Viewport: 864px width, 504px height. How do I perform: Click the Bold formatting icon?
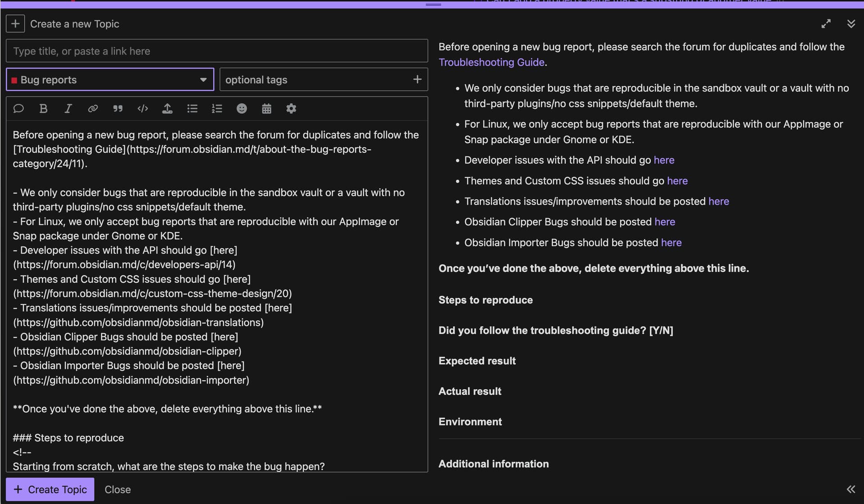point(43,108)
